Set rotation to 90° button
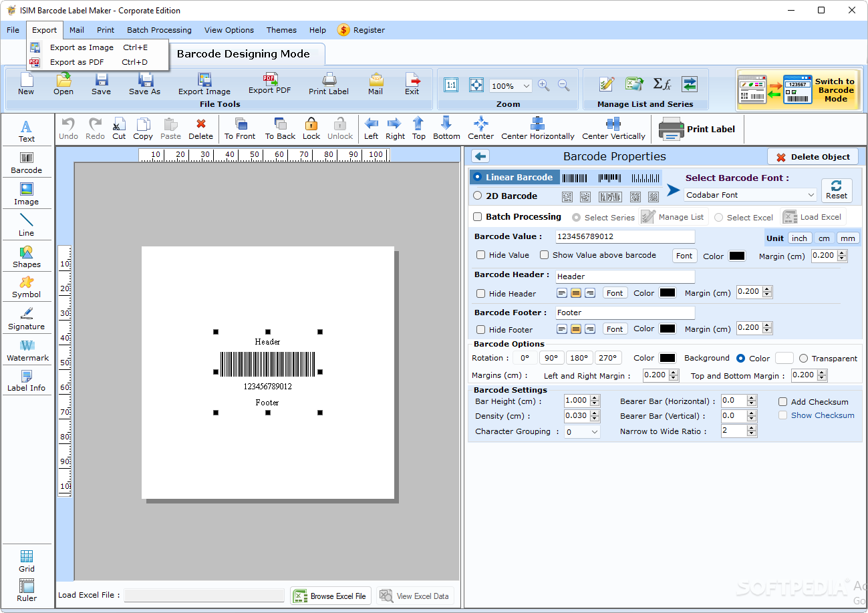868x613 pixels. pos(551,358)
